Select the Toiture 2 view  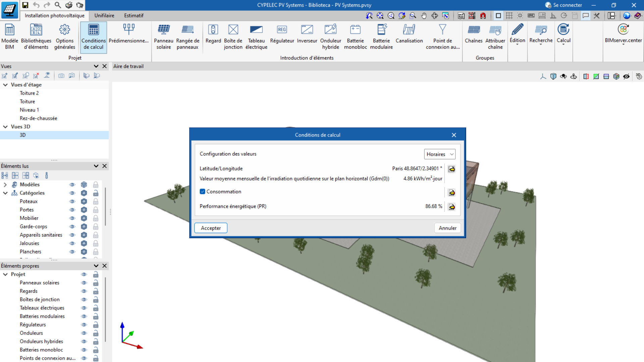(x=29, y=93)
